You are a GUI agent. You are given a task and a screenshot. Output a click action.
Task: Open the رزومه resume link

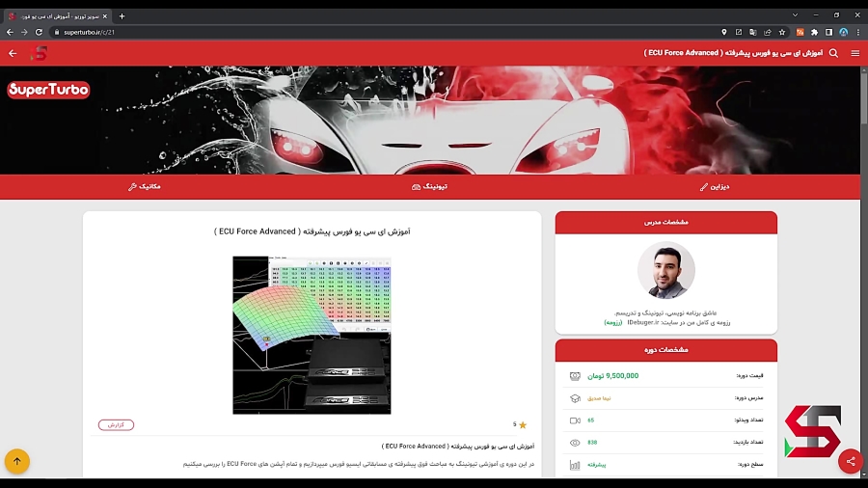click(x=613, y=322)
